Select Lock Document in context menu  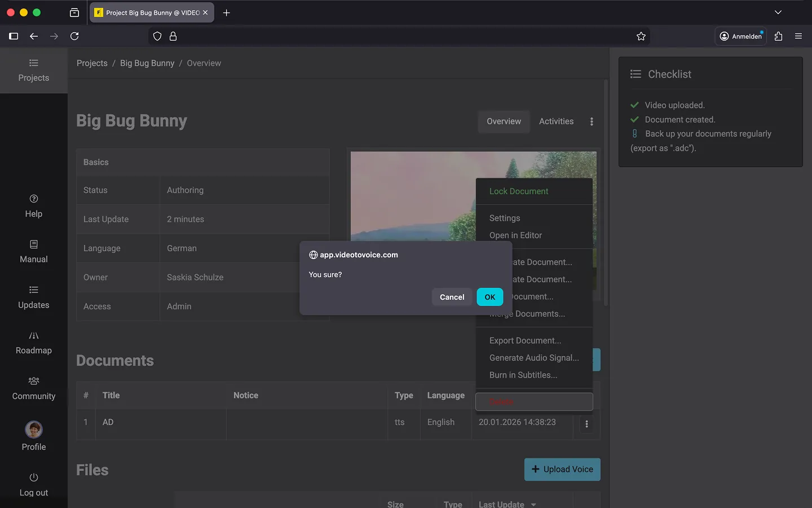[x=518, y=191]
